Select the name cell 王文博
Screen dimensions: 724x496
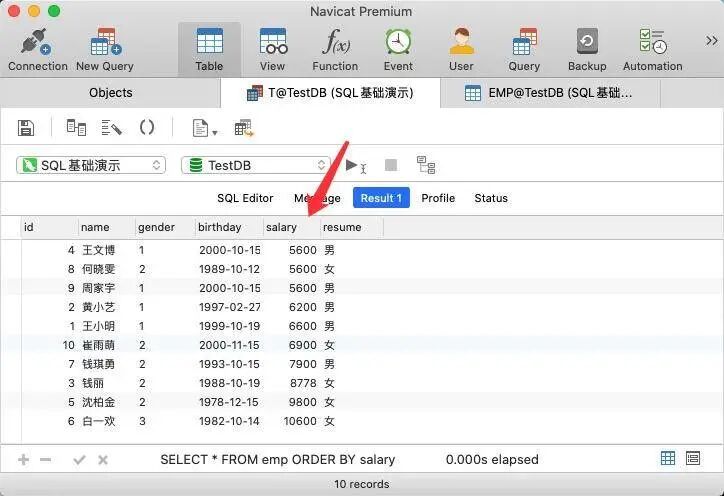(x=98, y=250)
